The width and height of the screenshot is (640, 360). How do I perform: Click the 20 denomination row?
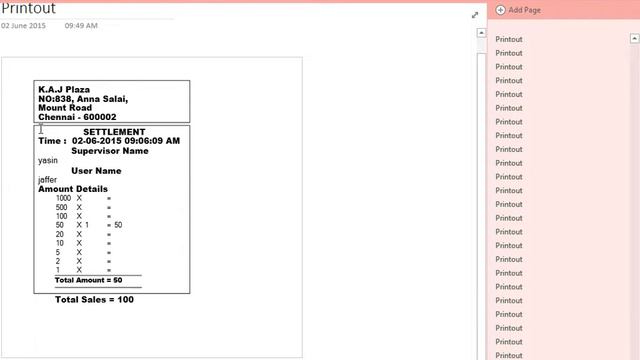click(x=83, y=234)
